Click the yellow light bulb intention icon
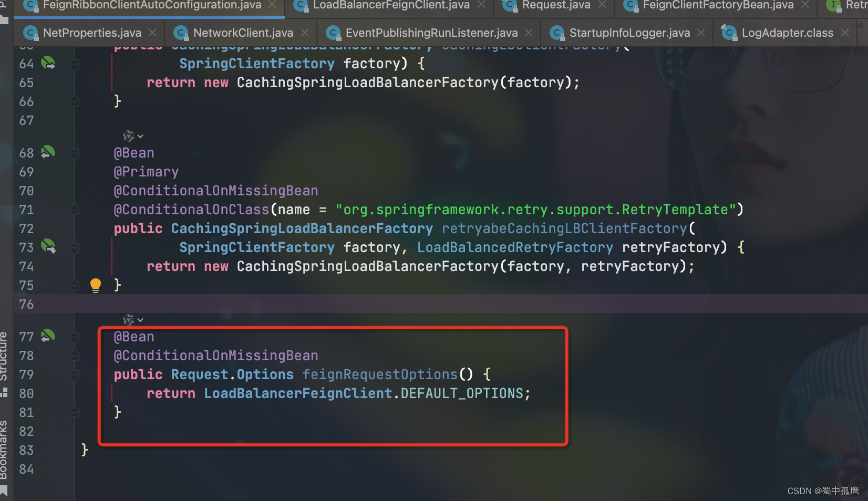This screenshot has width=868, height=501. 96,285
